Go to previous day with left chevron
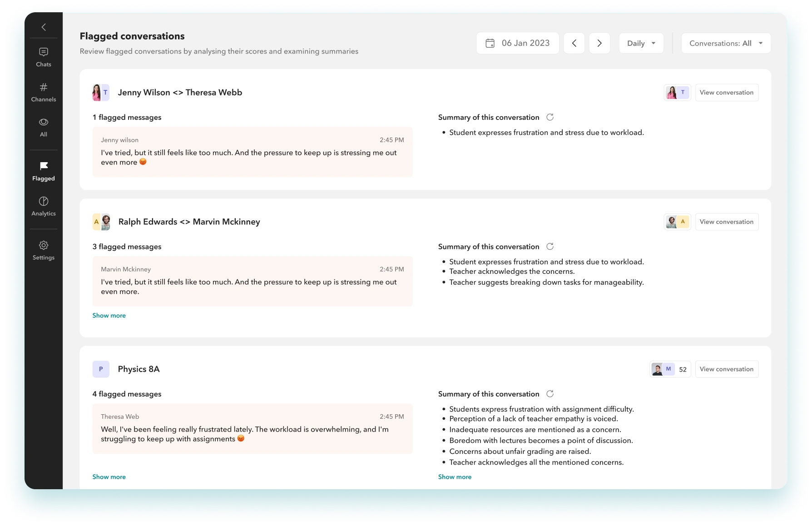This screenshot has height=526, width=812. coord(574,43)
